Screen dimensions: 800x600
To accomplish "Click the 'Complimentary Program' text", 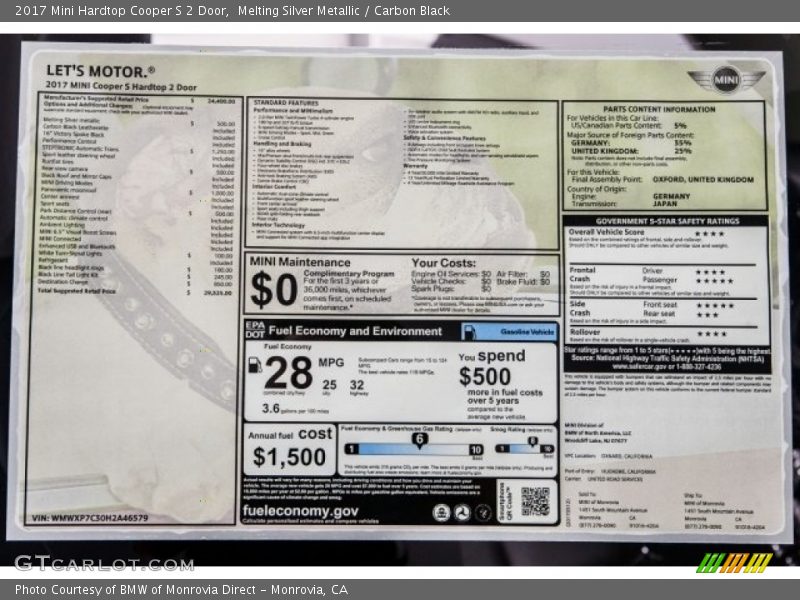I will [x=349, y=273].
